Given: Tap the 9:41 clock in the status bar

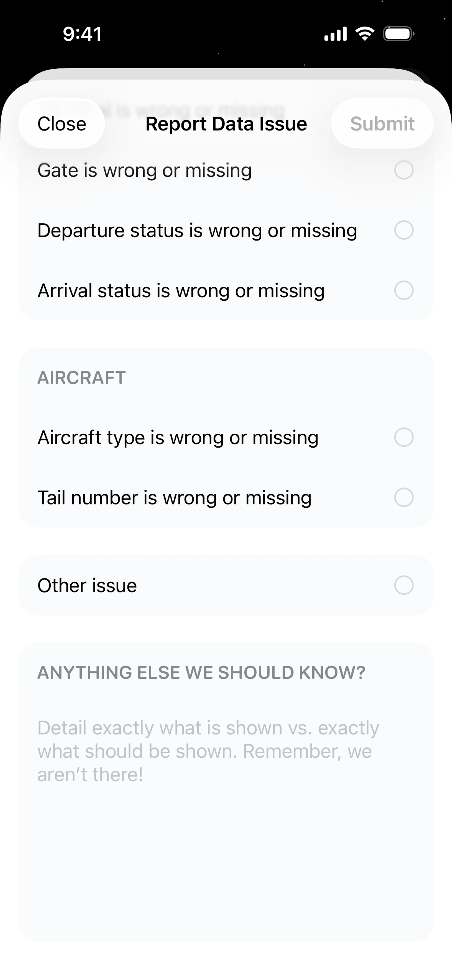Looking at the screenshot, I should [82, 34].
